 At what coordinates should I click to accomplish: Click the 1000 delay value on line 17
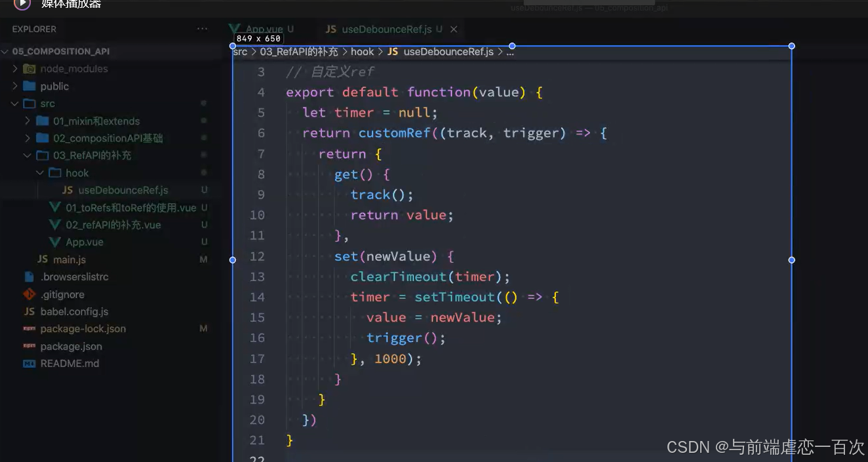coord(391,358)
